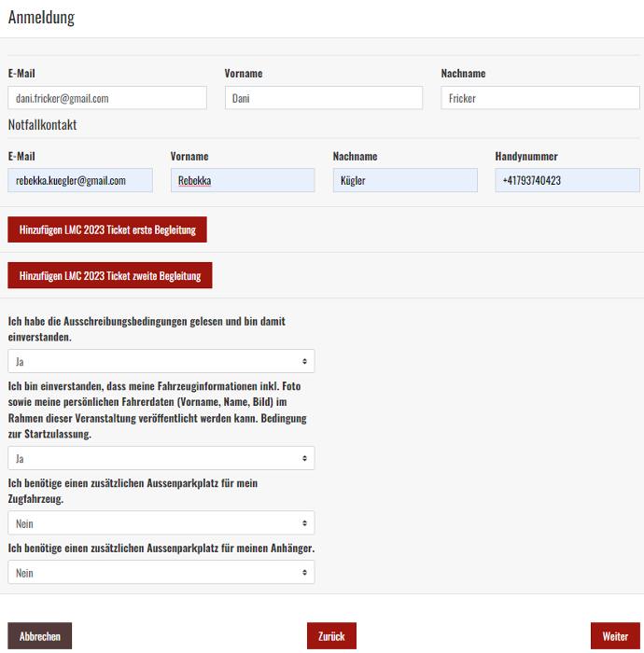Proceed with the Weiter button
This screenshot has height=653, width=644.
[x=615, y=636]
